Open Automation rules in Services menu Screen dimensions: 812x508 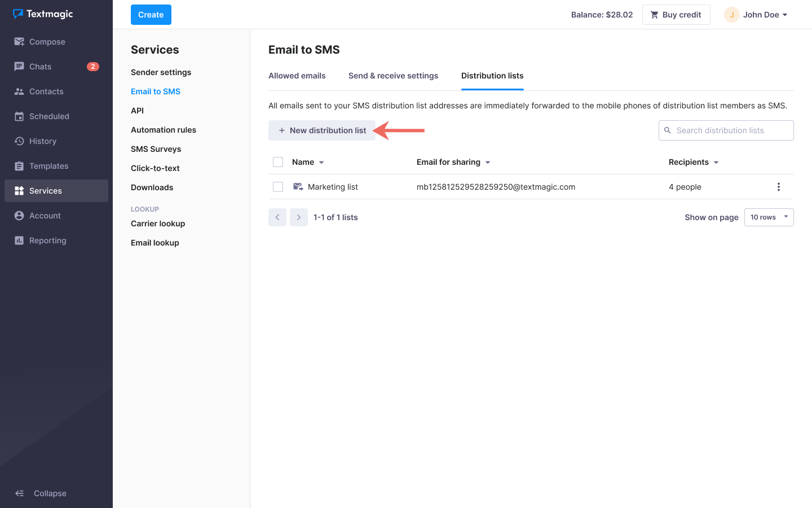[x=164, y=130]
